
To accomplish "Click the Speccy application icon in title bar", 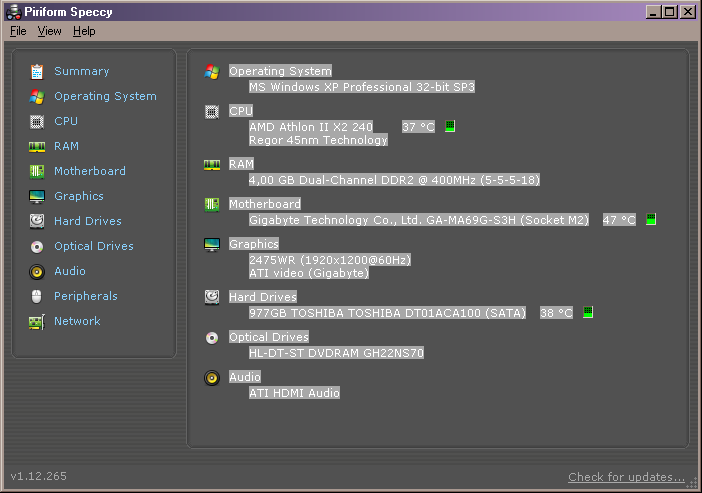I will pyautogui.click(x=13, y=12).
